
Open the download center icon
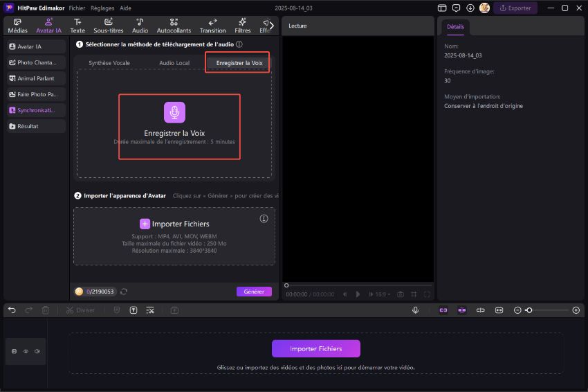point(470,8)
